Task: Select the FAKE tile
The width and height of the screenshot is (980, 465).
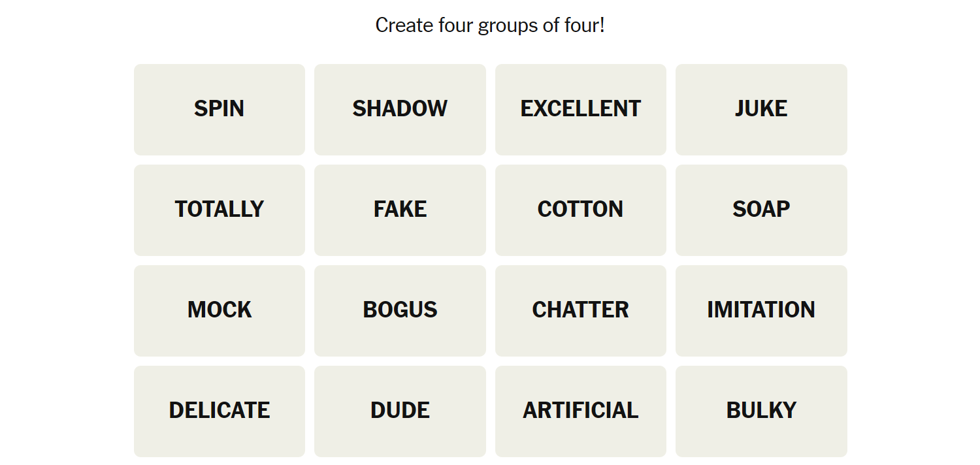Action: pyautogui.click(x=400, y=210)
